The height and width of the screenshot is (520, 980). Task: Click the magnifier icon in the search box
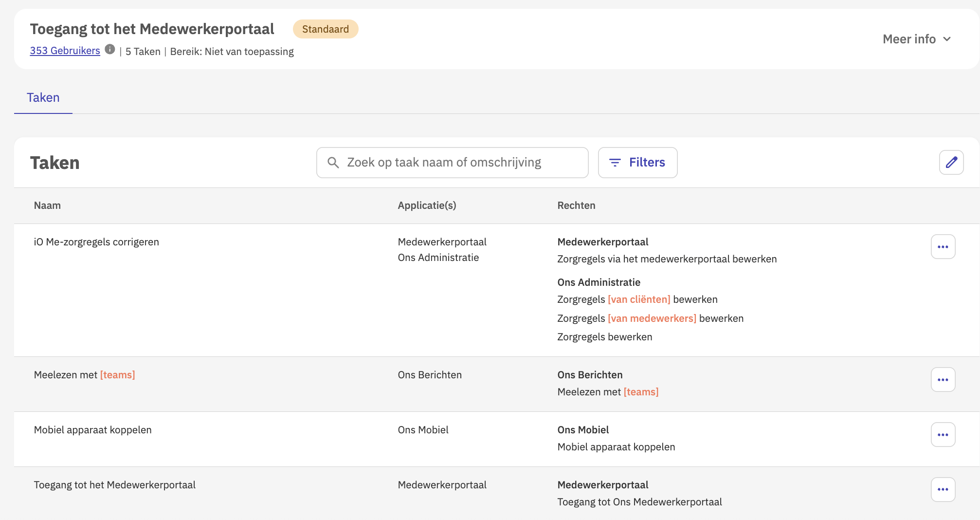333,163
